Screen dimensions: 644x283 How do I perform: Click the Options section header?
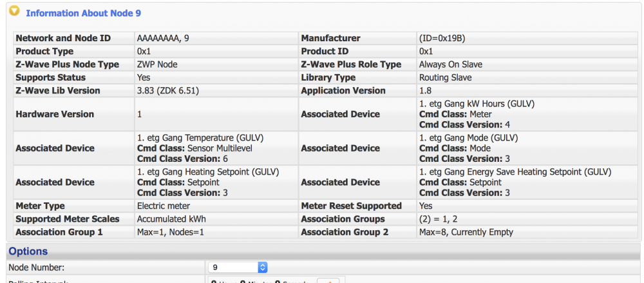[x=28, y=251]
